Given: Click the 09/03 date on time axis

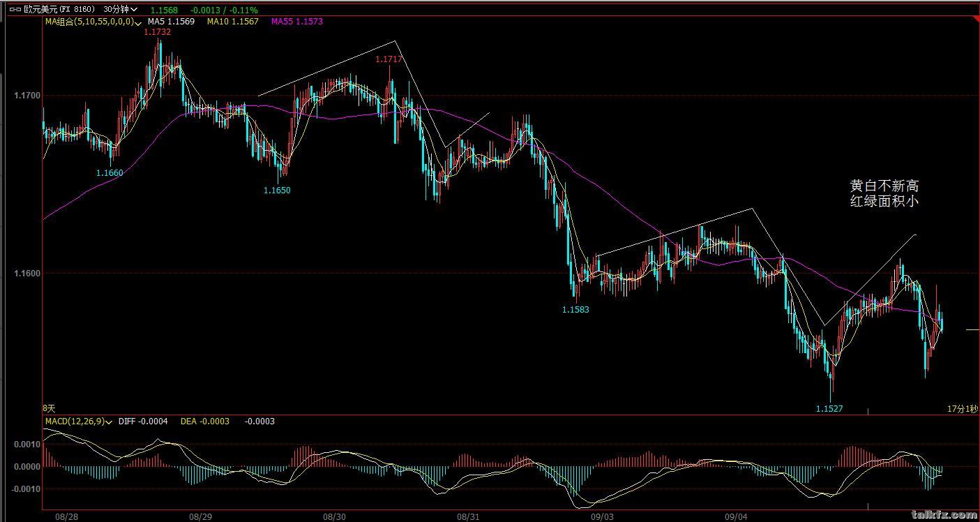Looking at the screenshot, I should (602, 517).
